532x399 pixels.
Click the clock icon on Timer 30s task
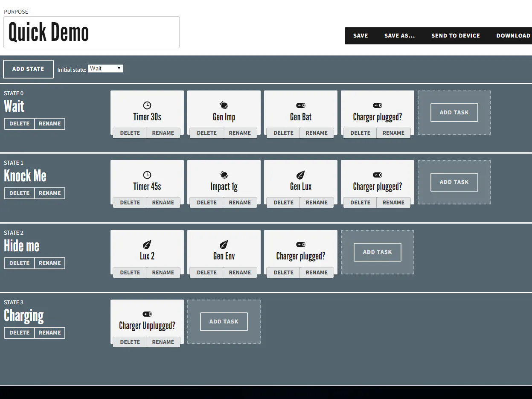tap(147, 105)
